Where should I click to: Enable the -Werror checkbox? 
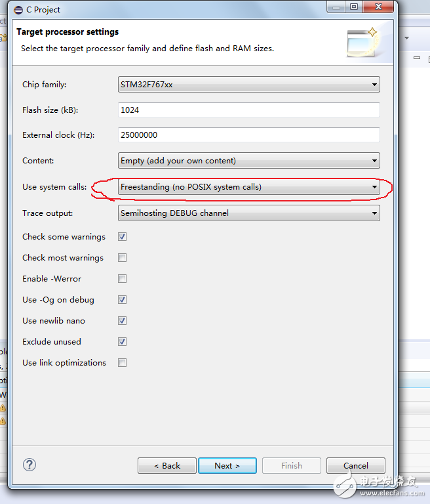[122, 279]
